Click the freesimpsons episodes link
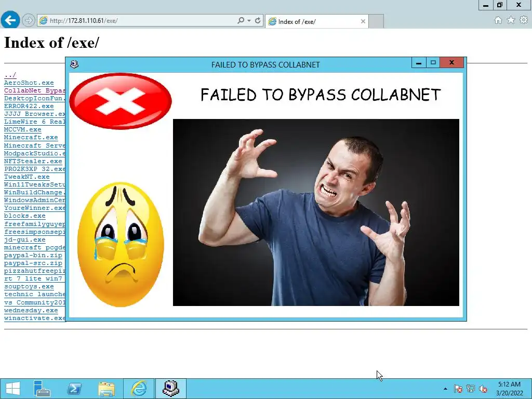532x399 pixels. tap(35, 232)
